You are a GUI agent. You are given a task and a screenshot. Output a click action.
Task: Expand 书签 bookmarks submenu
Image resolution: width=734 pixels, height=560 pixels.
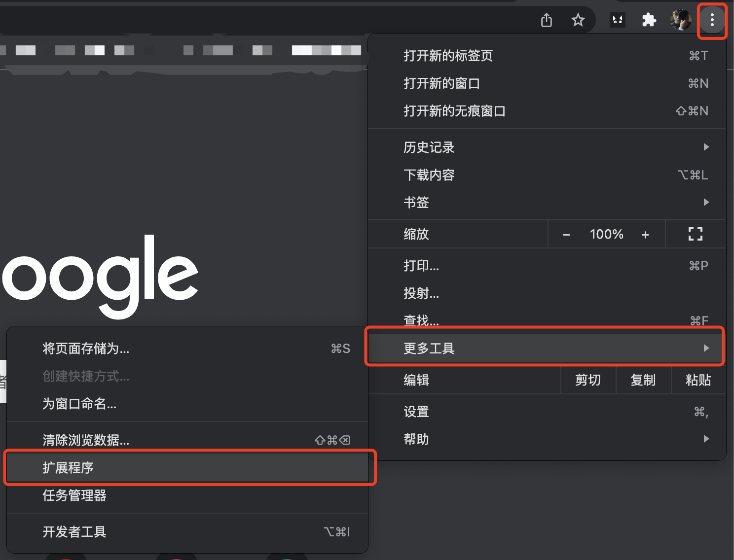point(547,202)
